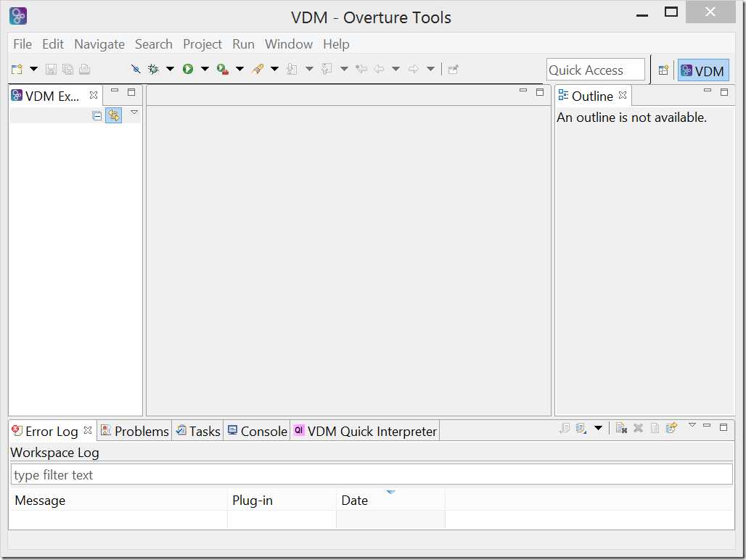Open the Back history dropdown arrow
The image size is (746, 560).
coord(395,70)
